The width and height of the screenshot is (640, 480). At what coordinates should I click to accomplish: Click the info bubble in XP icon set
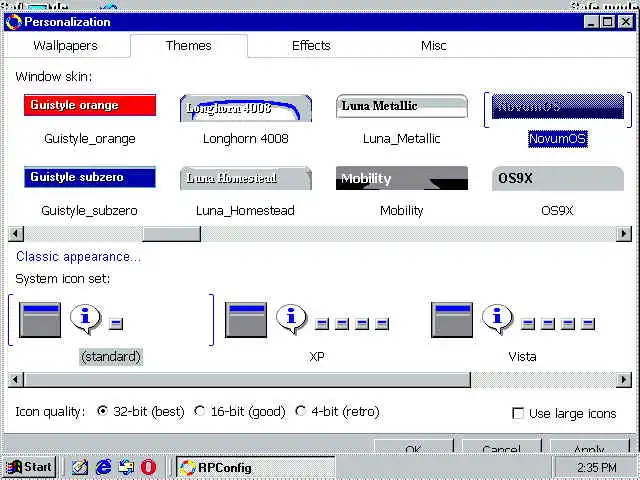coord(291,319)
